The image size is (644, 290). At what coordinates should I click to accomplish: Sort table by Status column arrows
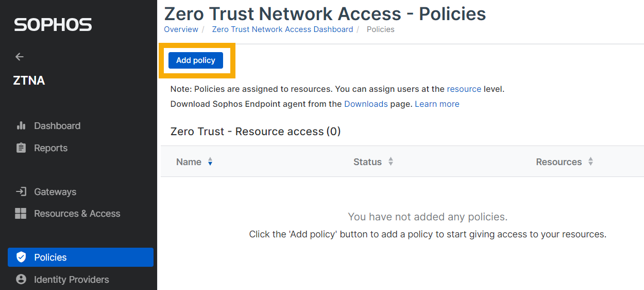391,162
